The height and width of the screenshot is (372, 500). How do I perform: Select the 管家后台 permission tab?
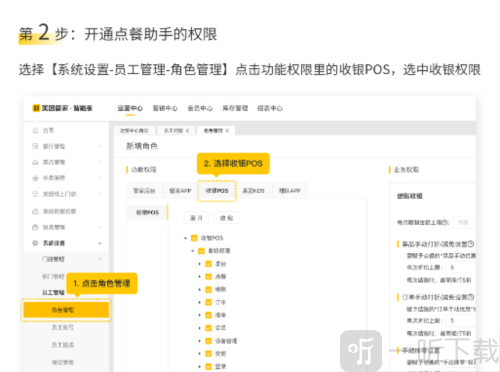[x=144, y=191]
